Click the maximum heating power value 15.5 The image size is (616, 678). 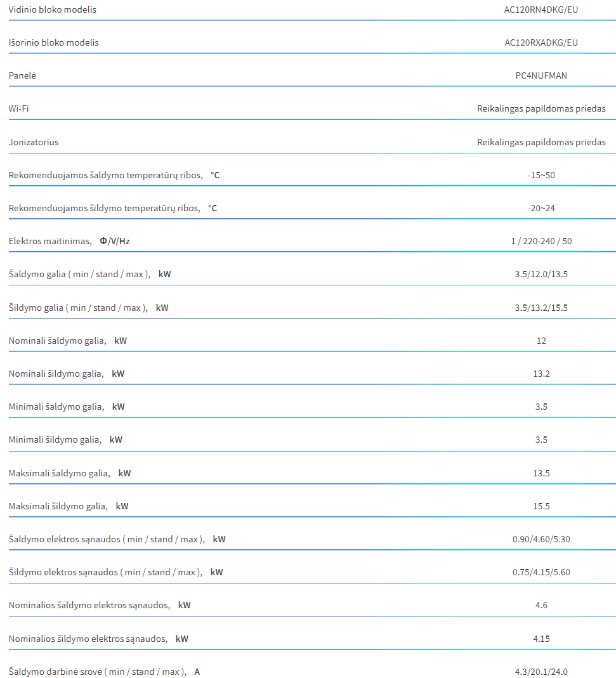(541, 506)
